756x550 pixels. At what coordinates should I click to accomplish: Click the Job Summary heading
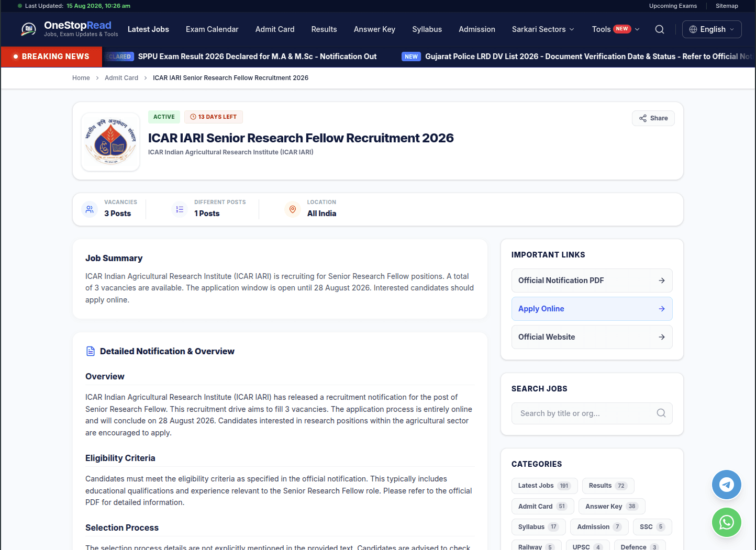[x=114, y=258]
